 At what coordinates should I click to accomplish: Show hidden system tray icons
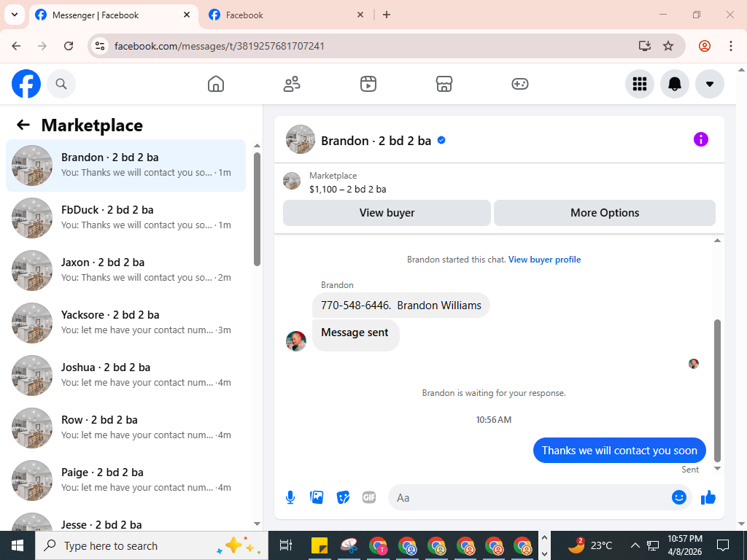pyautogui.click(x=635, y=545)
